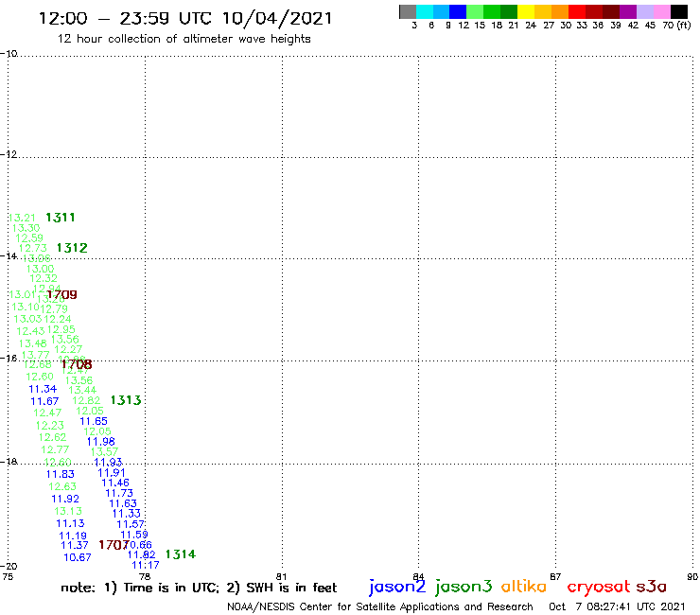The height and width of the screenshot is (615, 700).
Task: Click the wave height value 12.82
Action: click(x=86, y=400)
